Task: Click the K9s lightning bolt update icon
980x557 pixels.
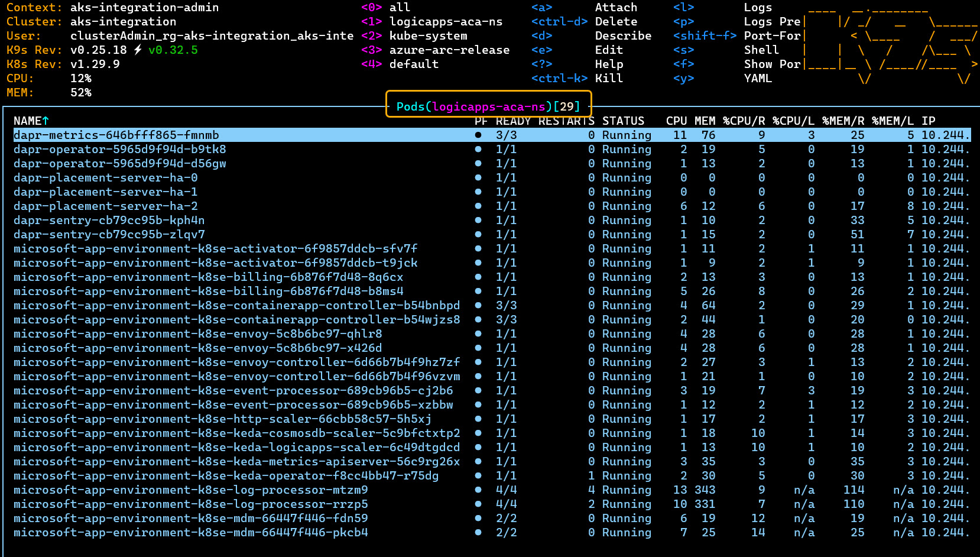Action: click(x=138, y=50)
